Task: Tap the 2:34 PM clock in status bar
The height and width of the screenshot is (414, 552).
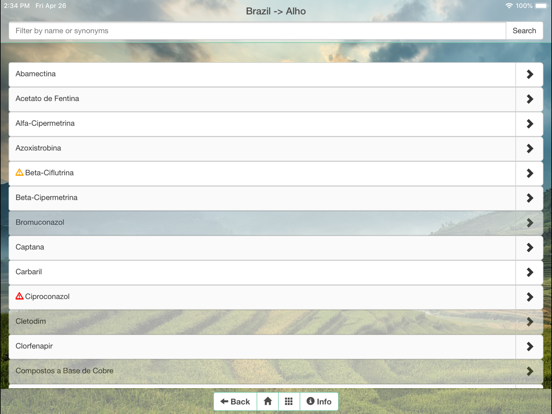Action: pyautogui.click(x=17, y=6)
